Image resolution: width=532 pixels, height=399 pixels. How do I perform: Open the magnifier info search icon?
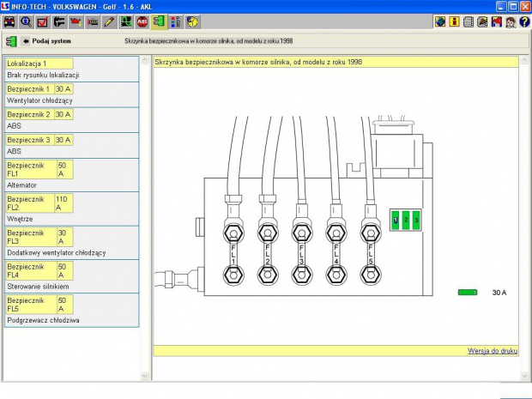[26, 22]
